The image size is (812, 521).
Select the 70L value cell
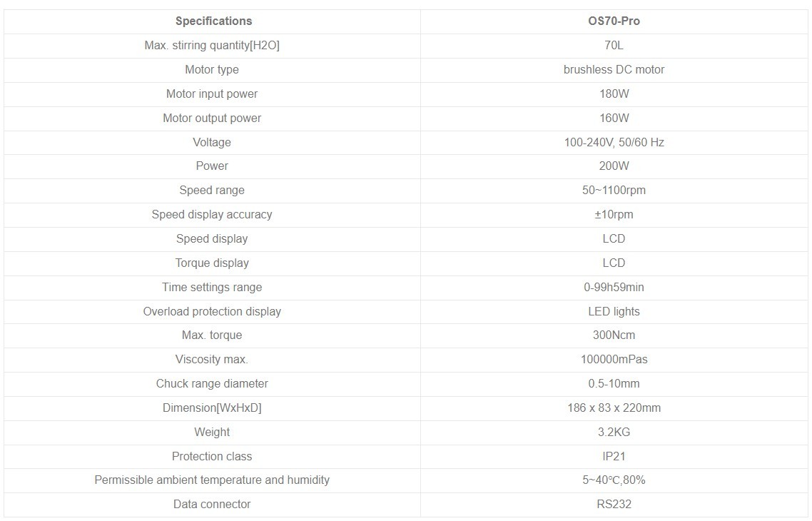click(x=614, y=46)
